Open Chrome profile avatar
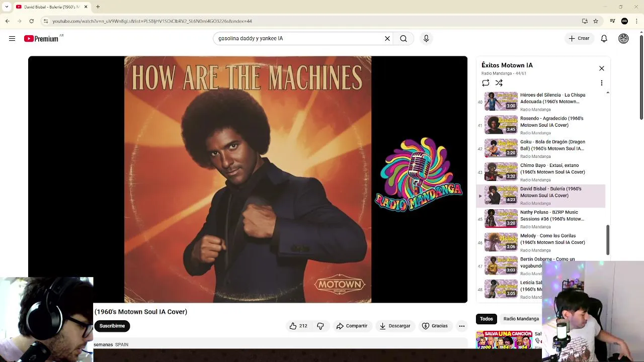 [624, 21]
